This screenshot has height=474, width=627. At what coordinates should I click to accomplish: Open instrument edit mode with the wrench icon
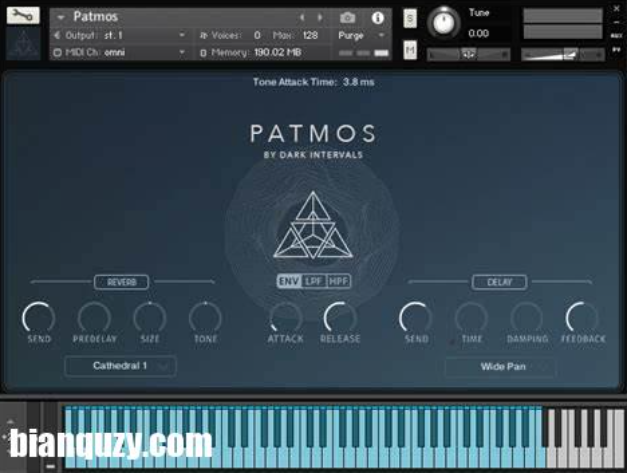tap(23, 15)
